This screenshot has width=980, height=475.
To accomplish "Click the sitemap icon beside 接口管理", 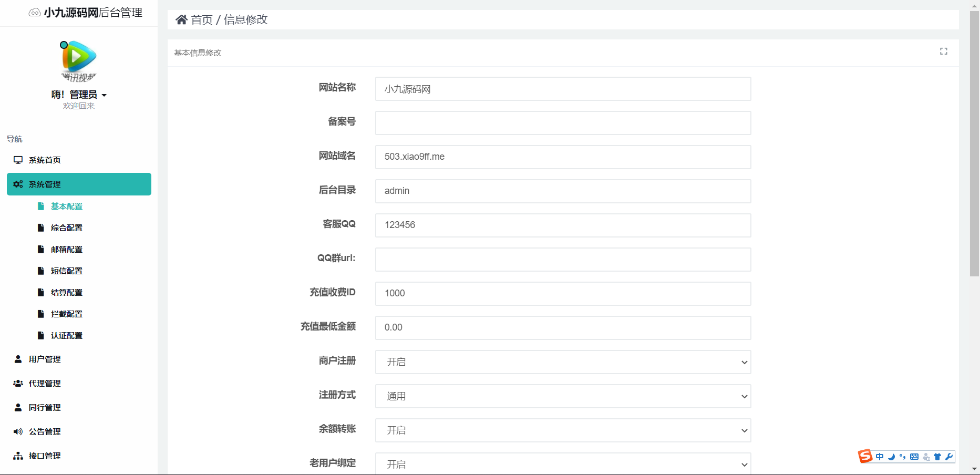I will pyautogui.click(x=18, y=456).
